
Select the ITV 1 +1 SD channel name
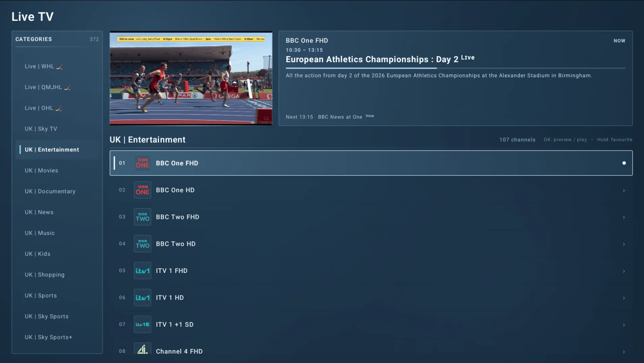pos(175,325)
